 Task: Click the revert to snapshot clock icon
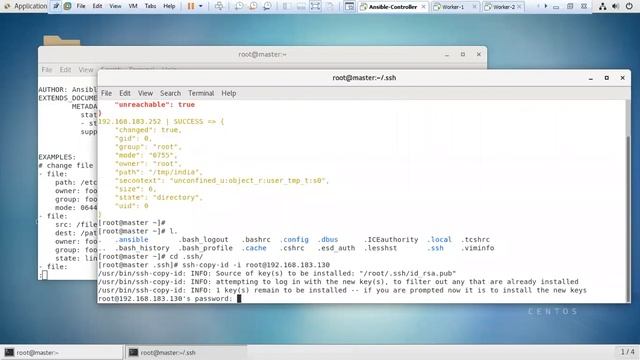point(253,6)
